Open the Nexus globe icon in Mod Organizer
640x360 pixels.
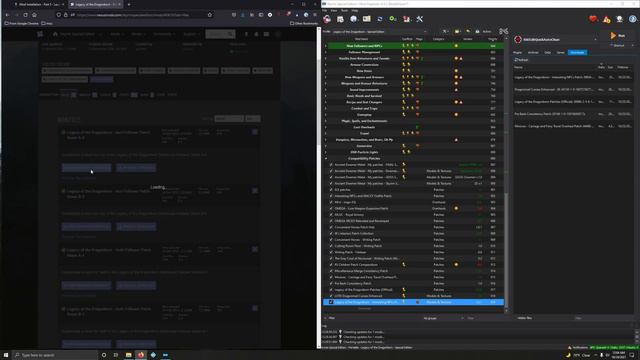coord(353,19)
